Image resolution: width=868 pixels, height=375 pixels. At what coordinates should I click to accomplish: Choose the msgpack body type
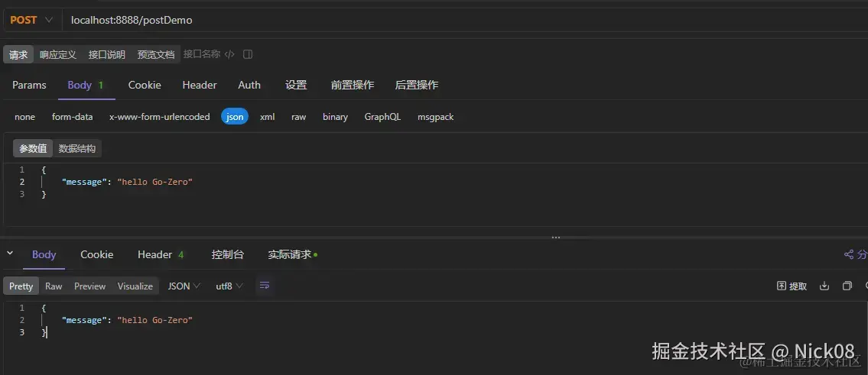[436, 117]
